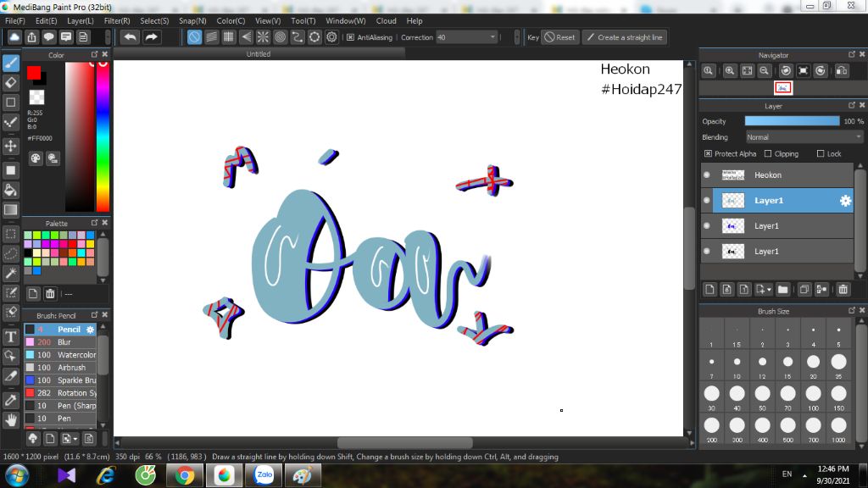Open snap settings gear icon in toolbar

coord(331,37)
